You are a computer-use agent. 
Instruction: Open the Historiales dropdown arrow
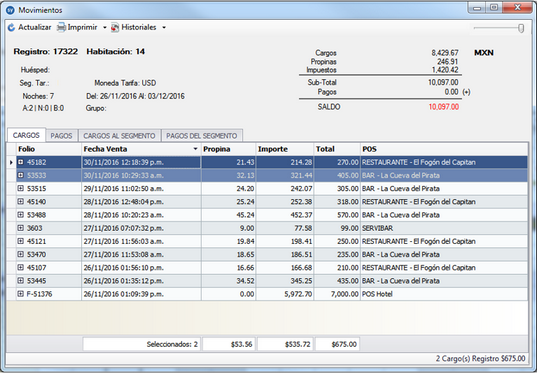(x=164, y=27)
